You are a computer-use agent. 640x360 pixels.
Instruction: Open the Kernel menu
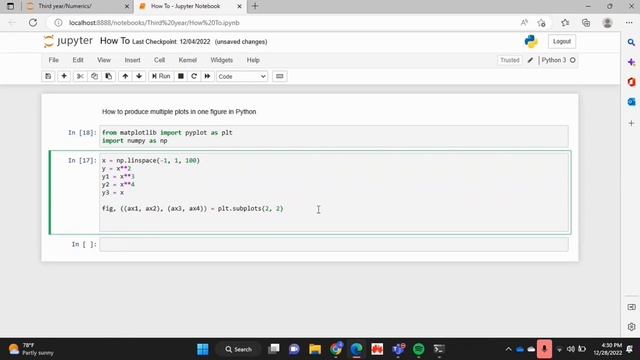188,60
